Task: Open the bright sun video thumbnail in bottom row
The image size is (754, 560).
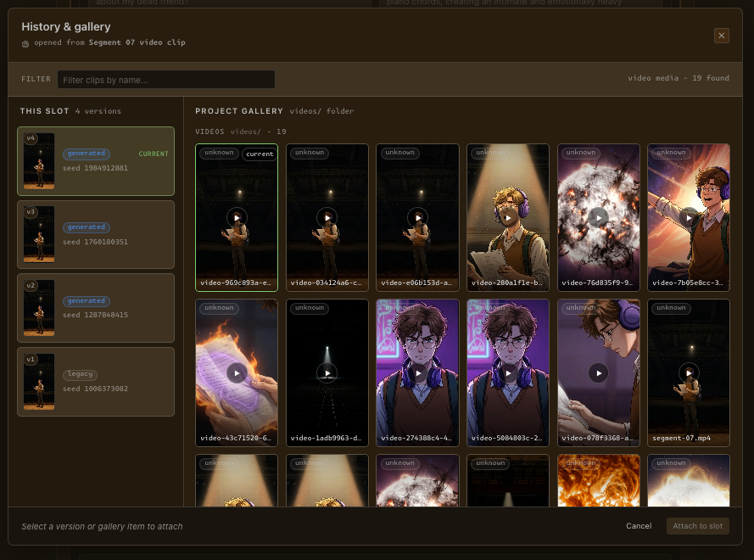Action: point(689,480)
